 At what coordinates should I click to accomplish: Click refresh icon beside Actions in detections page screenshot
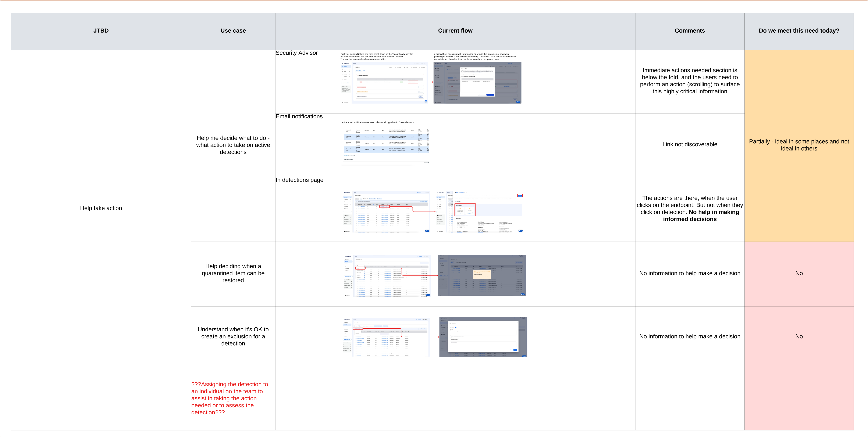[x=361, y=199]
